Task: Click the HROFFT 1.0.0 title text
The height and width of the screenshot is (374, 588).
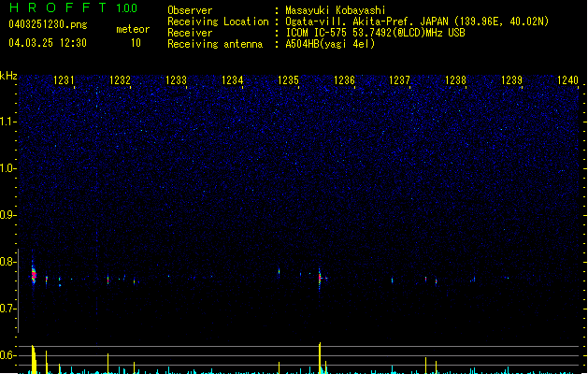Action: [73, 7]
